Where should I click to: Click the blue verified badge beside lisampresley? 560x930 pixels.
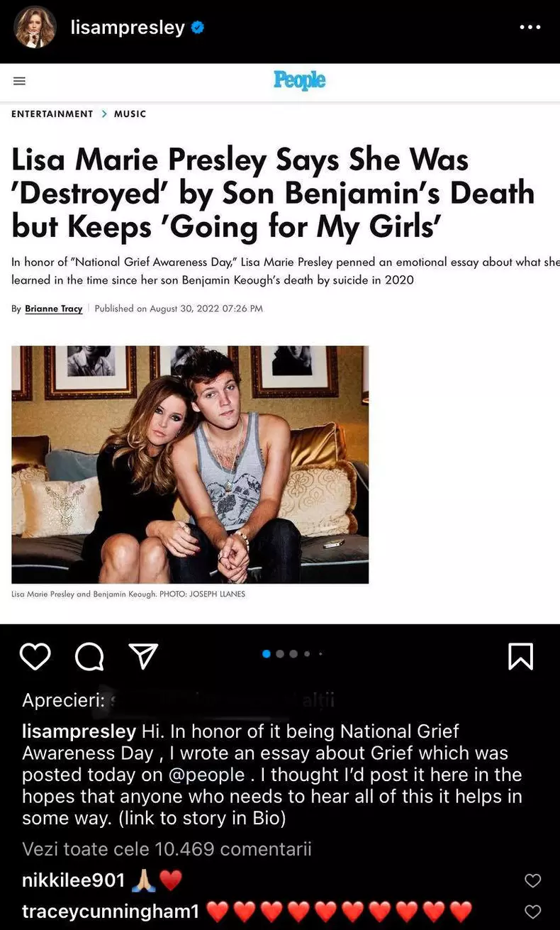(198, 28)
